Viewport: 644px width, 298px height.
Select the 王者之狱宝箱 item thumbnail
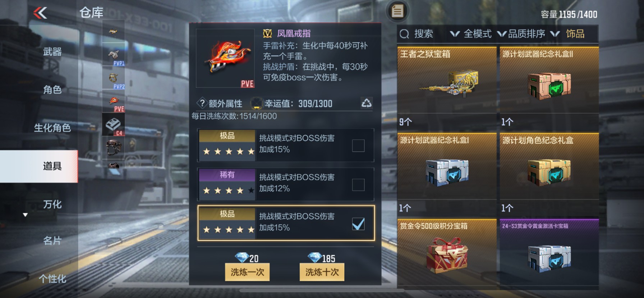point(447,83)
